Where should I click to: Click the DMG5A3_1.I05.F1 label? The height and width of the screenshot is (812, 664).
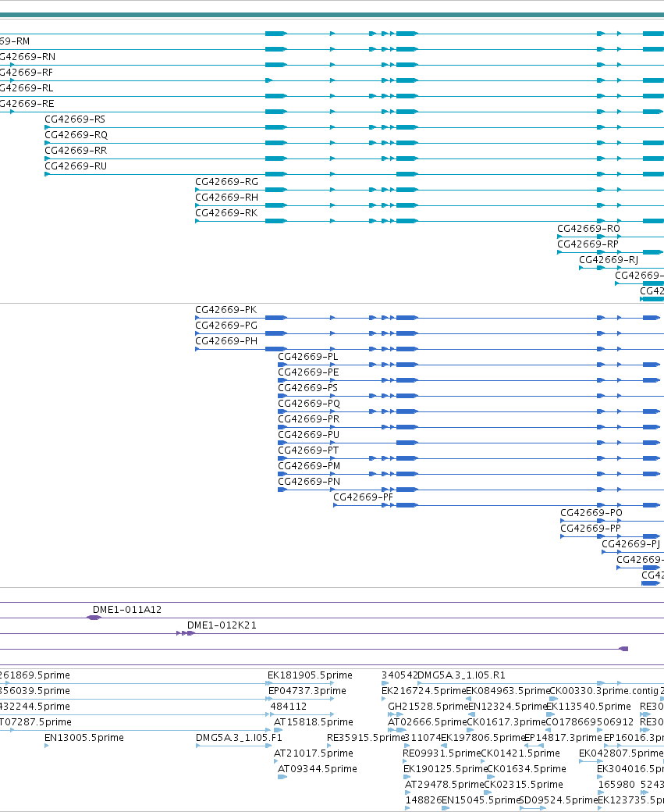[x=239, y=737]
